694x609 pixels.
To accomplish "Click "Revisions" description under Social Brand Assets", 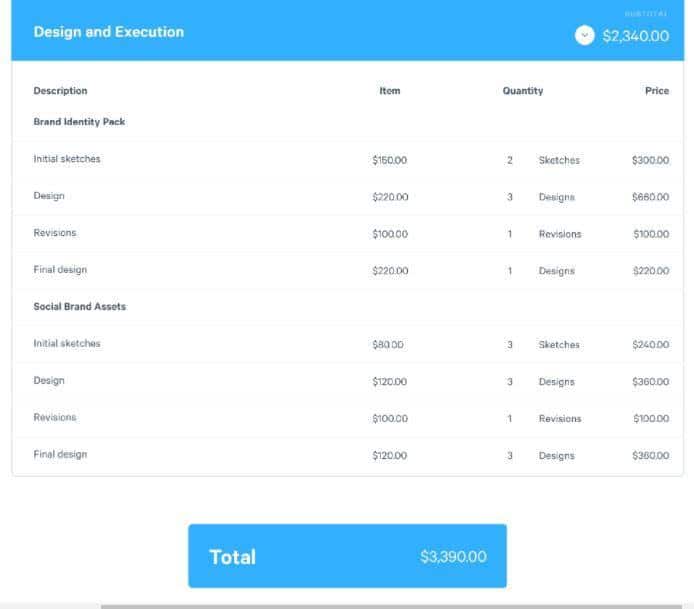I will pyautogui.click(x=55, y=417).
